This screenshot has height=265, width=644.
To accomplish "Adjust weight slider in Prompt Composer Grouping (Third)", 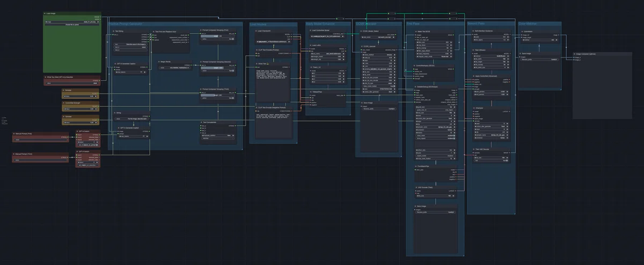I will (x=217, y=96).
